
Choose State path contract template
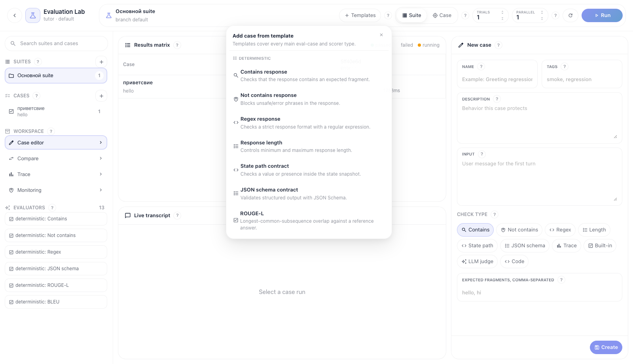pyautogui.click(x=309, y=170)
